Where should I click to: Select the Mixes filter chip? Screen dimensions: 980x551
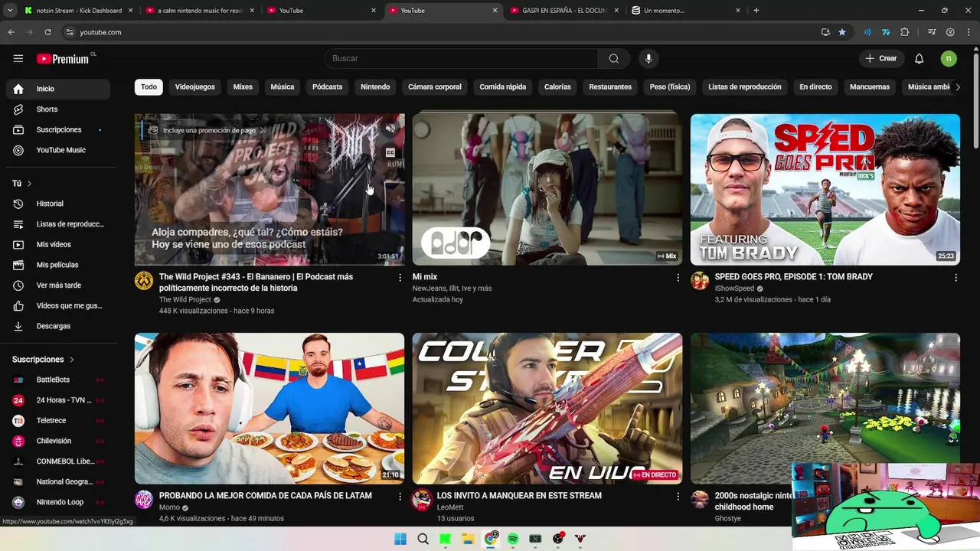click(x=243, y=87)
